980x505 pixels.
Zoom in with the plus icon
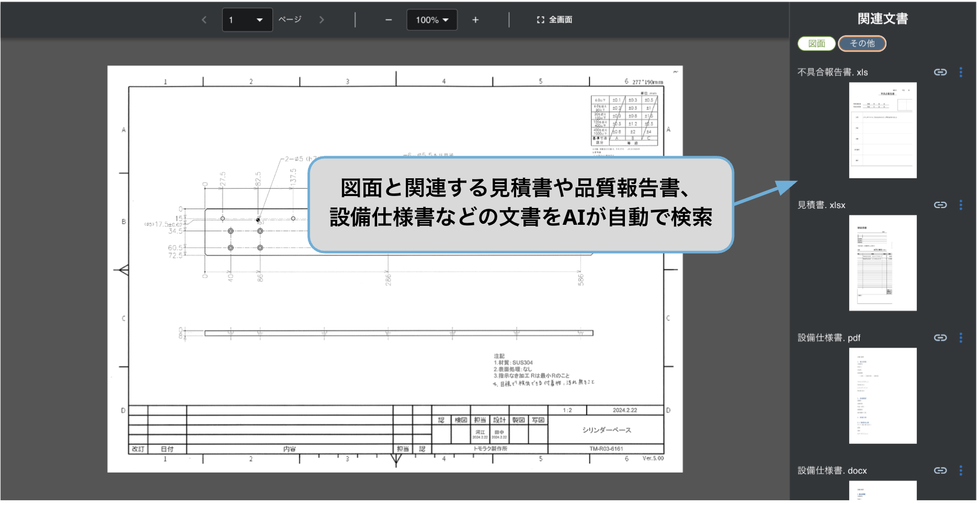pyautogui.click(x=475, y=20)
